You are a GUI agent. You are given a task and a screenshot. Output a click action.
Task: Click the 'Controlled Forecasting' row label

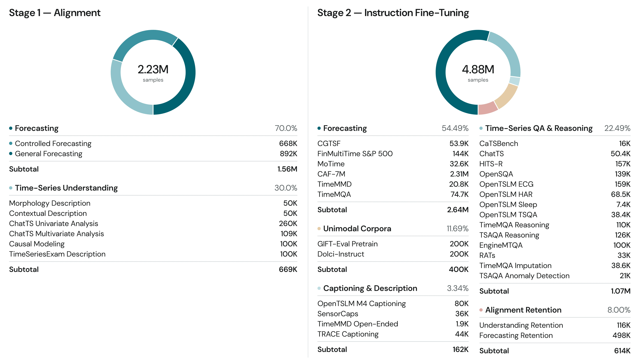(x=53, y=143)
